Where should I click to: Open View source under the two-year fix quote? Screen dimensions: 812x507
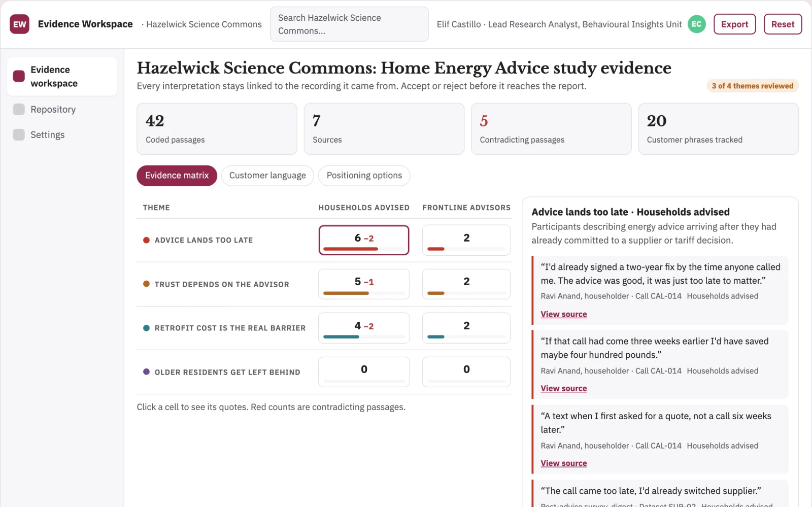(x=563, y=314)
